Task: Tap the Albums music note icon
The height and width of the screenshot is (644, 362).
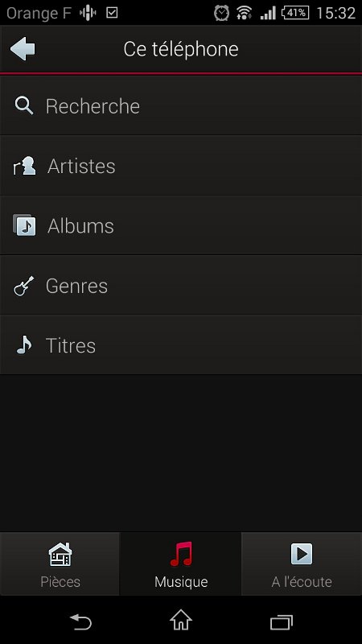Action: pyautogui.click(x=24, y=225)
